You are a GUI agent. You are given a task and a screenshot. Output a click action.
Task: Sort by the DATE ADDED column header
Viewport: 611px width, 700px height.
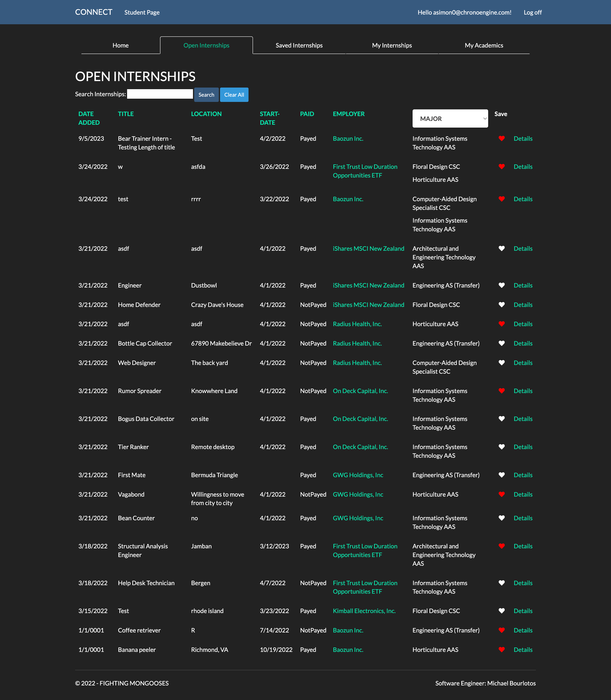point(89,118)
